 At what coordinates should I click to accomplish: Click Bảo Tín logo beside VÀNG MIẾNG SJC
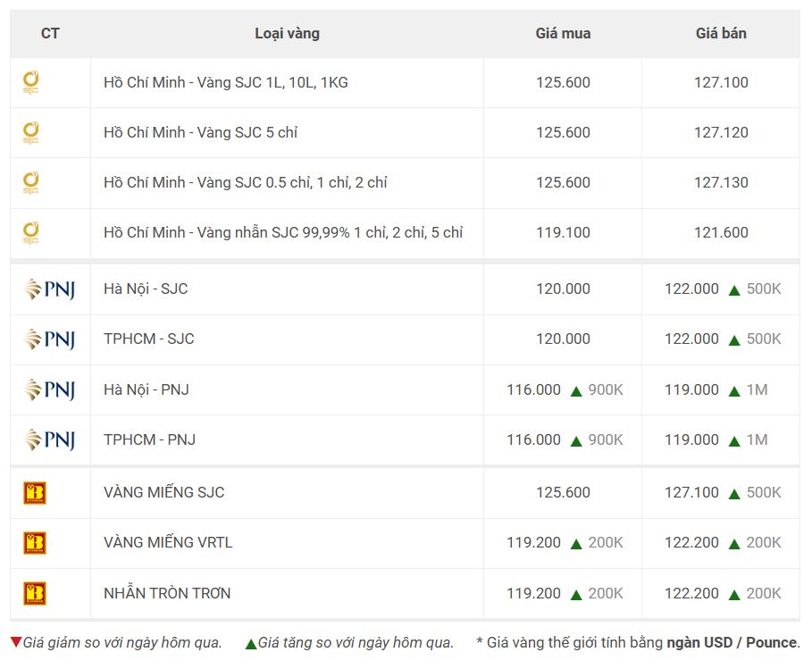click(x=35, y=492)
